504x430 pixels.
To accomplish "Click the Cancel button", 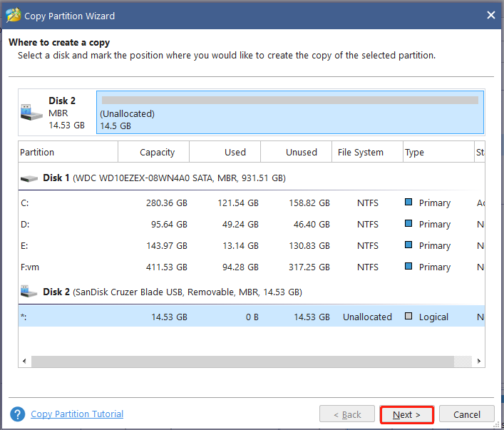I will (x=467, y=414).
